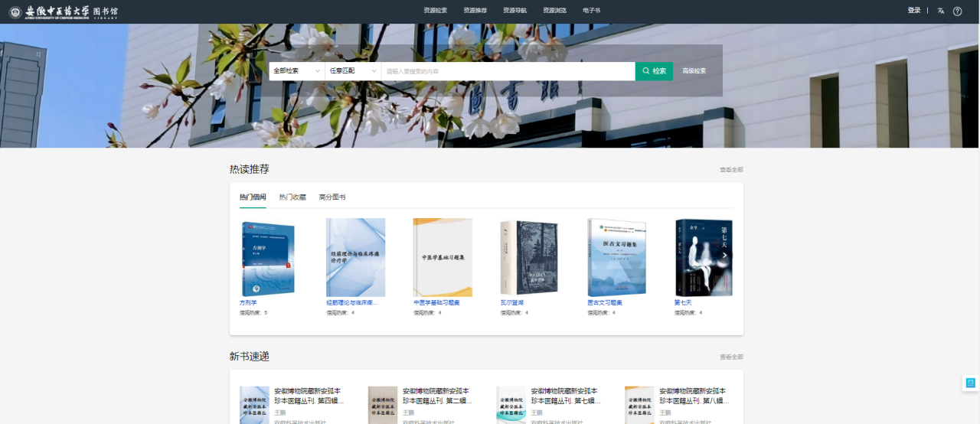Click the 第七天 title link
980x424 pixels.
click(x=683, y=303)
